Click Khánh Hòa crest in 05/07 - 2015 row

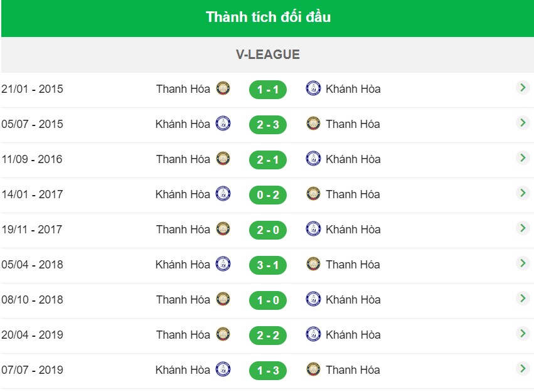223,124
